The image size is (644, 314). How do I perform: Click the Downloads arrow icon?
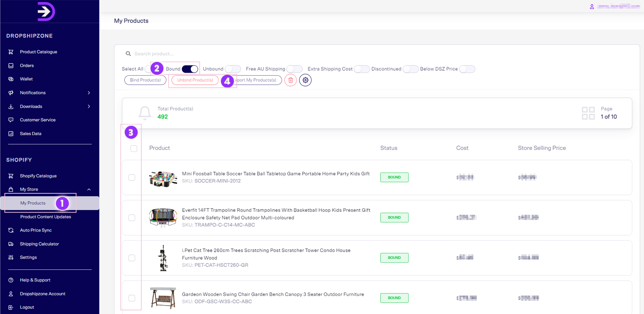point(11,107)
